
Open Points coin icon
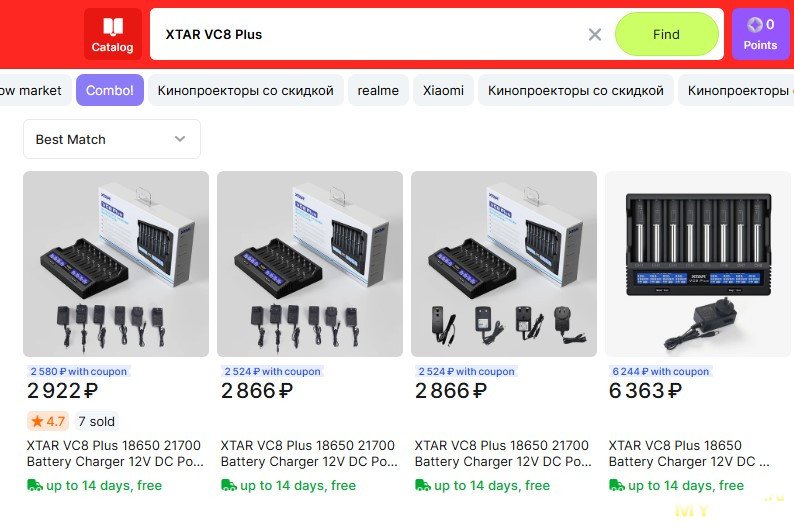pyautogui.click(x=754, y=24)
